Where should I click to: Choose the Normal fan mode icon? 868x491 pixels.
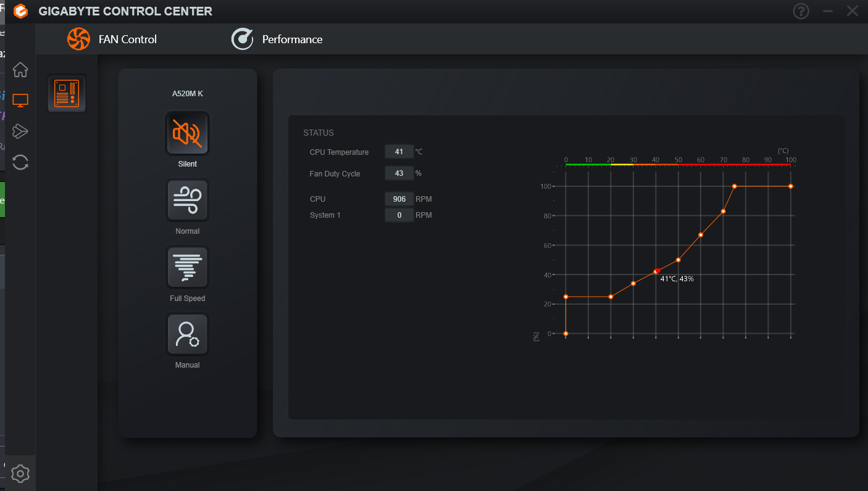click(187, 200)
